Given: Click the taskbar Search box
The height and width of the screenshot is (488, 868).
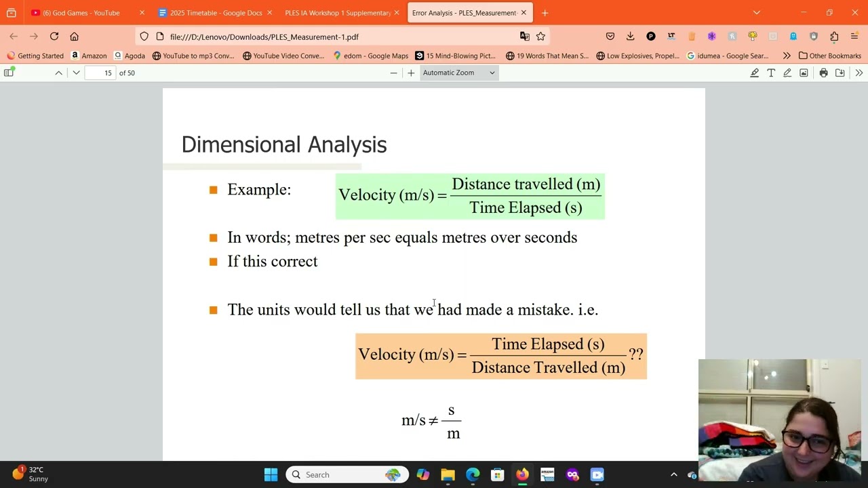Looking at the screenshot, I should pyautogui.click(x=347, y=474).
